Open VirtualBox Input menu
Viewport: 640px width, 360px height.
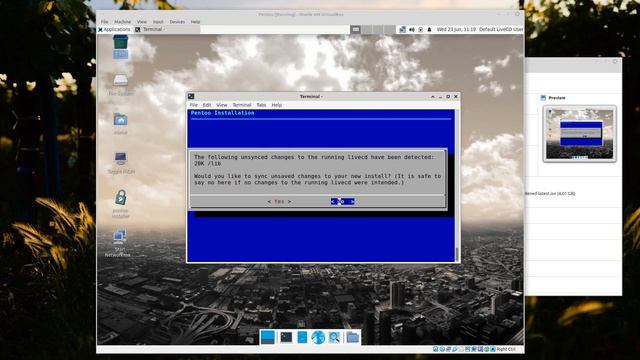click(x=158, y=22)
